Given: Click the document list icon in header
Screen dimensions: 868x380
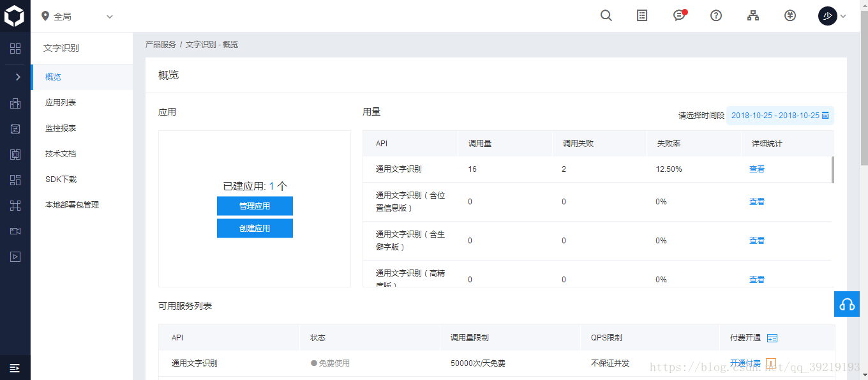Looking at the screenshot, I should click(643, 16).
